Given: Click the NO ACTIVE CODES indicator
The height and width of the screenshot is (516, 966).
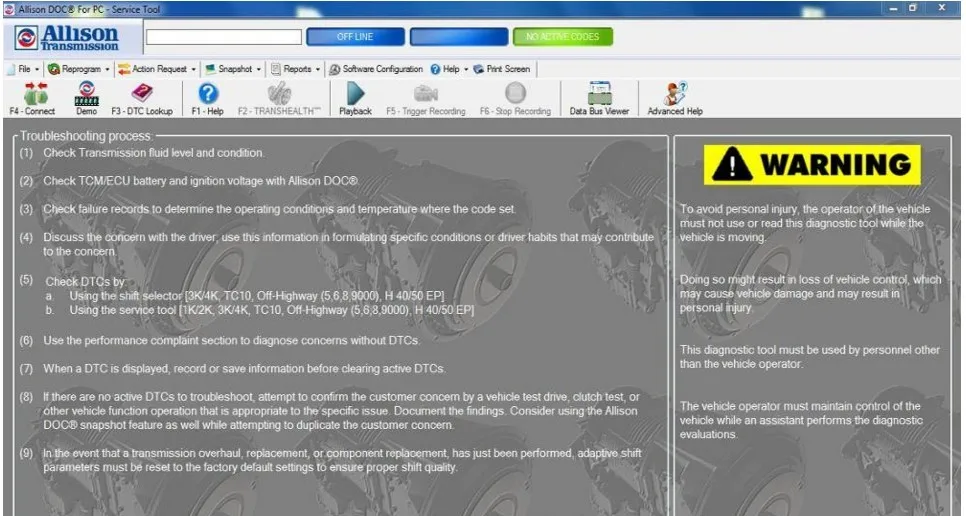Looking at the screenshot, I should tap(562, 37).
